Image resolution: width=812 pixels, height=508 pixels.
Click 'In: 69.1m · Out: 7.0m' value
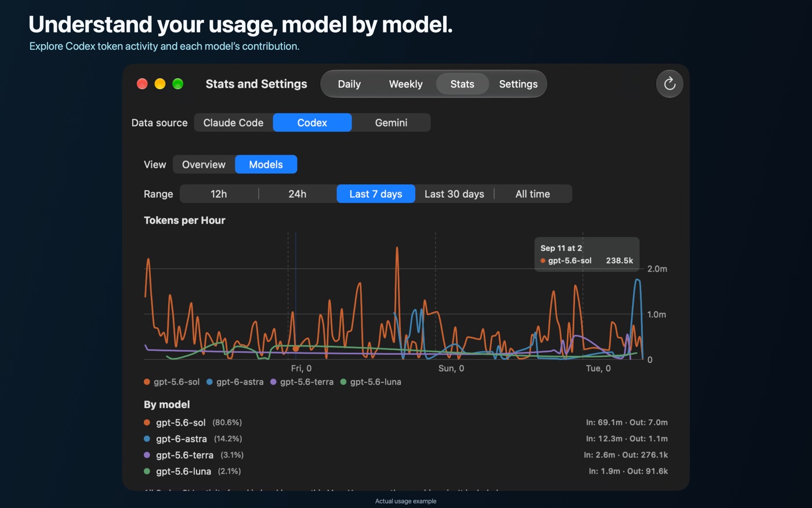click(627, 423)
